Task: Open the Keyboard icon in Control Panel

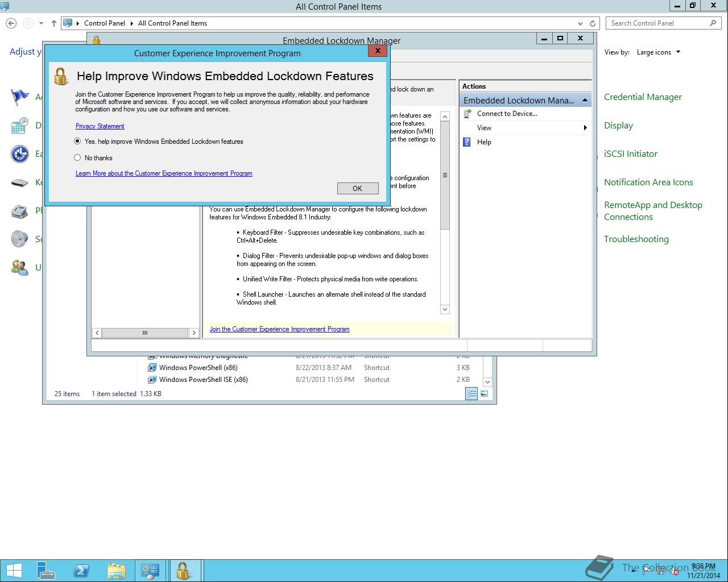Action: click(x=20, y=182)
